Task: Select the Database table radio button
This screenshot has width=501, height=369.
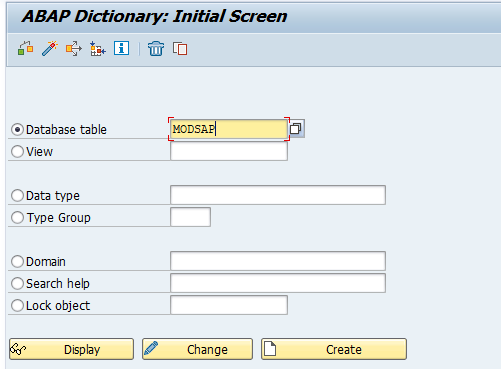Action: coord(17,129)
